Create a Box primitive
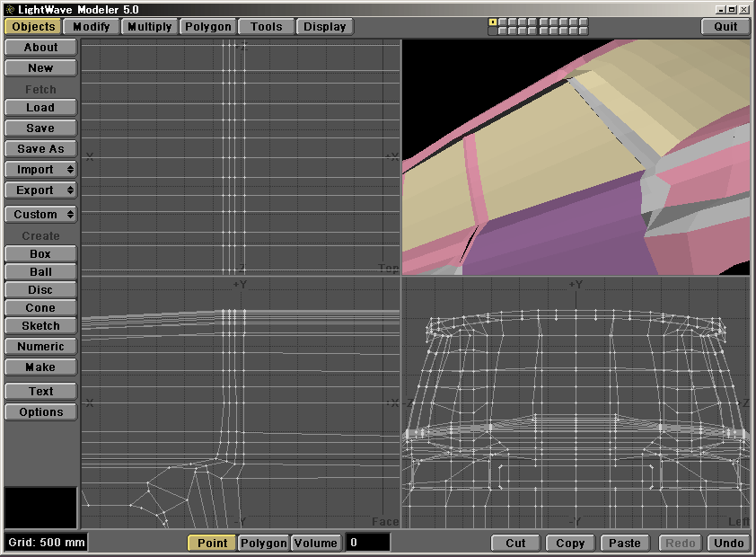The image size is (756, 557). pos(40,254)
